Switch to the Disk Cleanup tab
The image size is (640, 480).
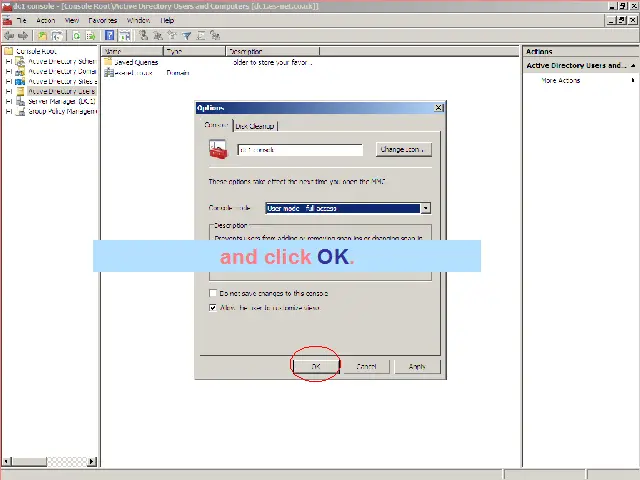pyautogui.click(x=256, y=126)
